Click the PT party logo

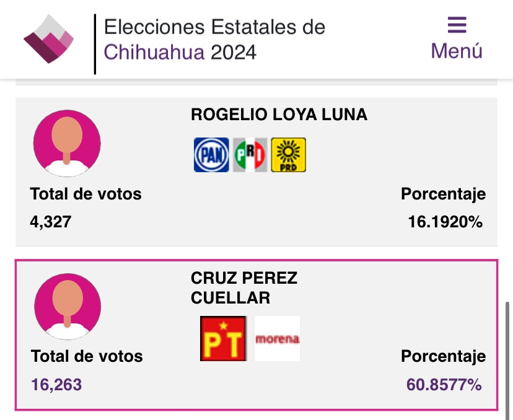(223, 339)
